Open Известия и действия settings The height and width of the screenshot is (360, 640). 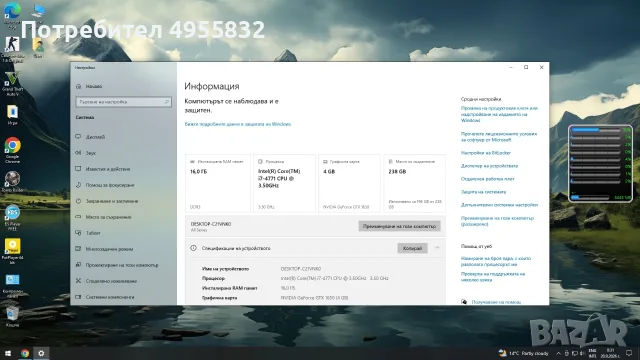click(108, 169)
